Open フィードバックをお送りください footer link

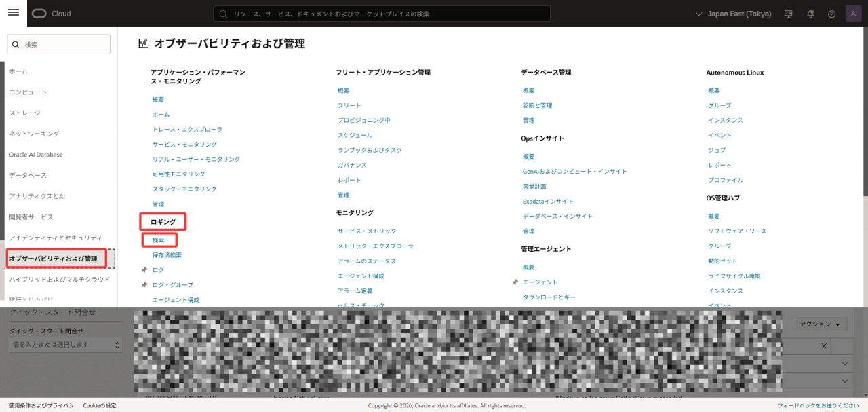[x=818, y=405]
